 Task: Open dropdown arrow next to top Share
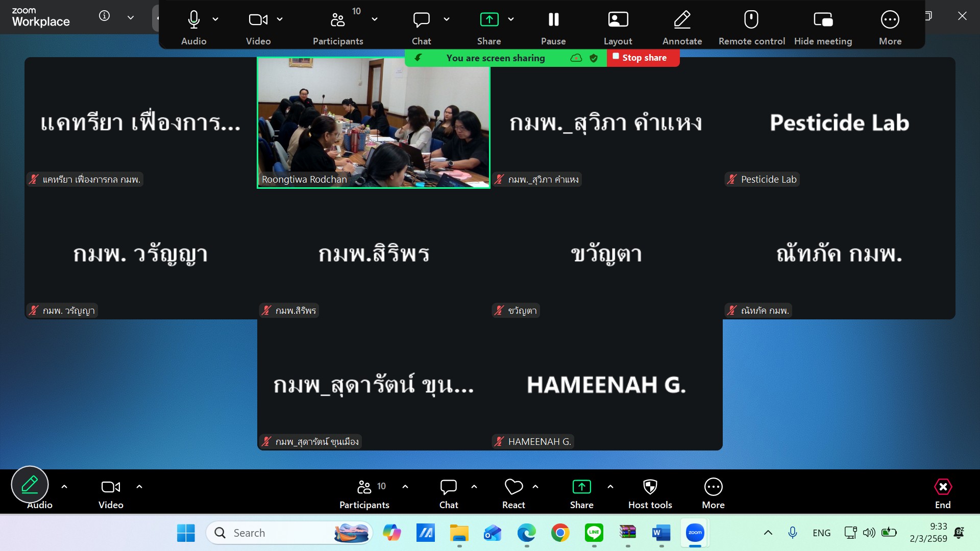pos(511,19)
